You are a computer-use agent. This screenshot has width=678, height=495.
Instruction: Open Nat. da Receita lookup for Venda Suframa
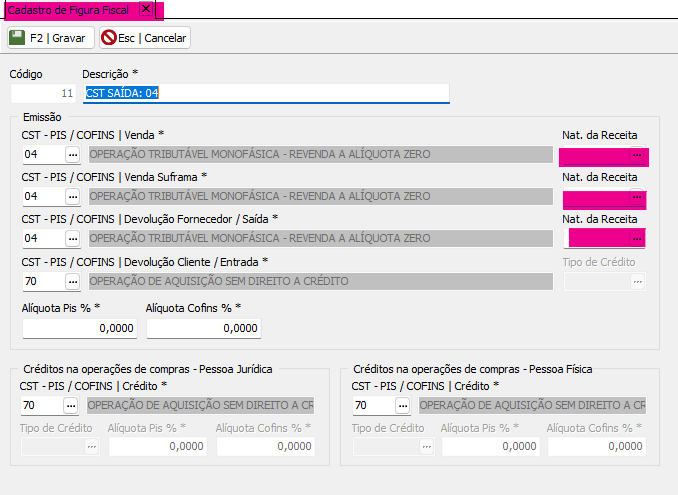click(636, 198)
